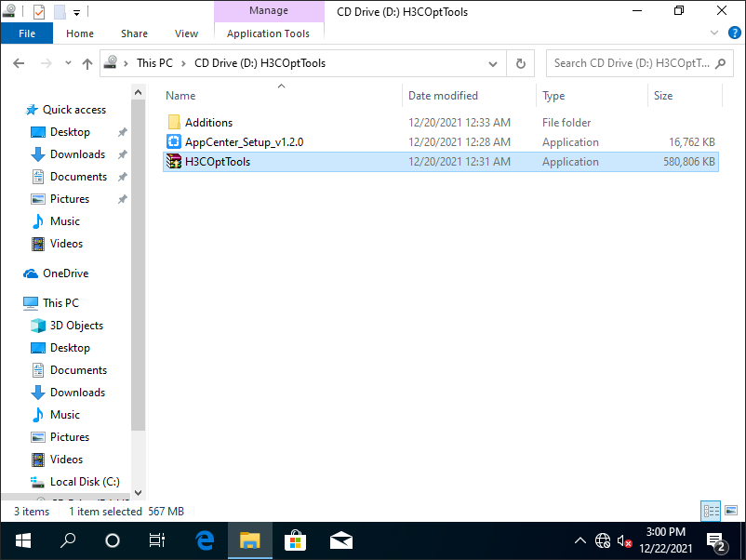746x560 pixels.
Task: Open Customize Quick Access Toolbar dropdown
Action: point(76,12)
